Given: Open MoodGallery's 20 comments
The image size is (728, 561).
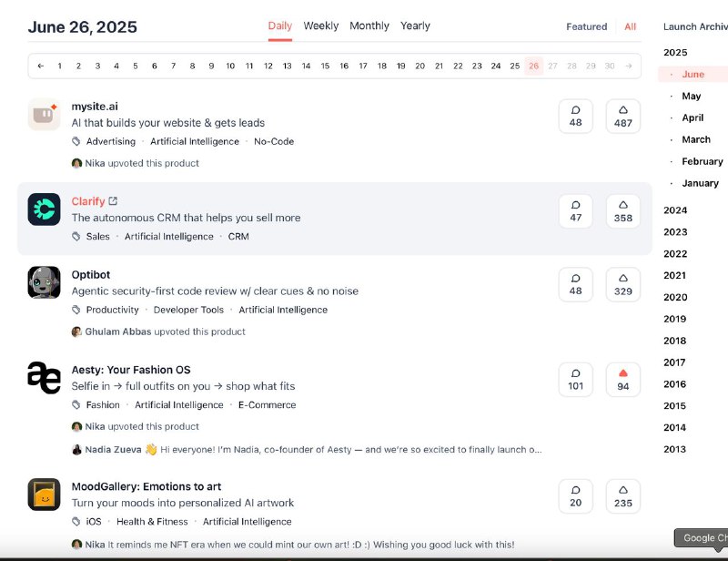Looking at the screenshot, I should coord(576,496).
